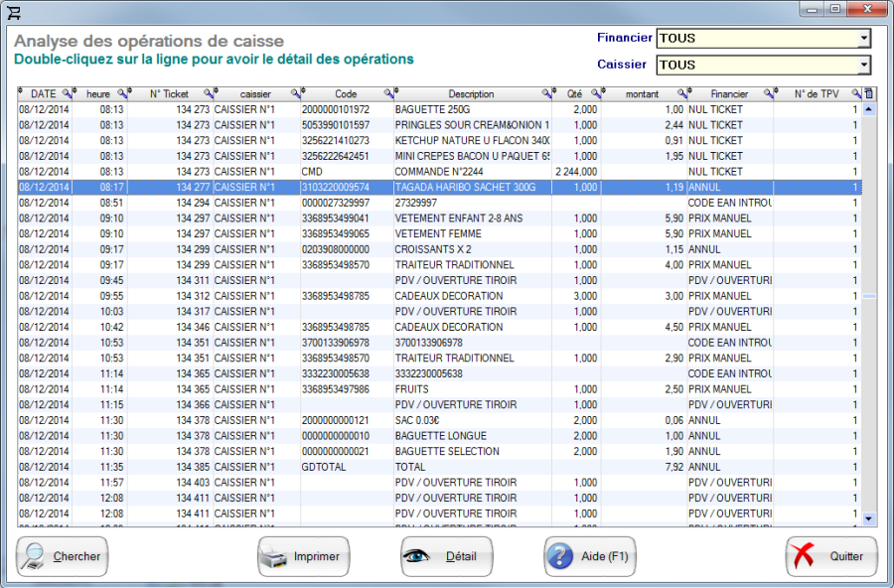The width and height of the screenshot is (894, 588).
Task: Open the shopping cart system menu in the title bar
Action: (x=16, y=10)
